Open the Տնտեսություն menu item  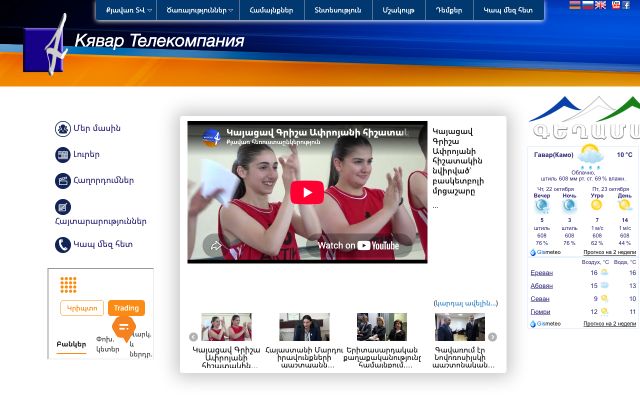[x=338, y=10]
